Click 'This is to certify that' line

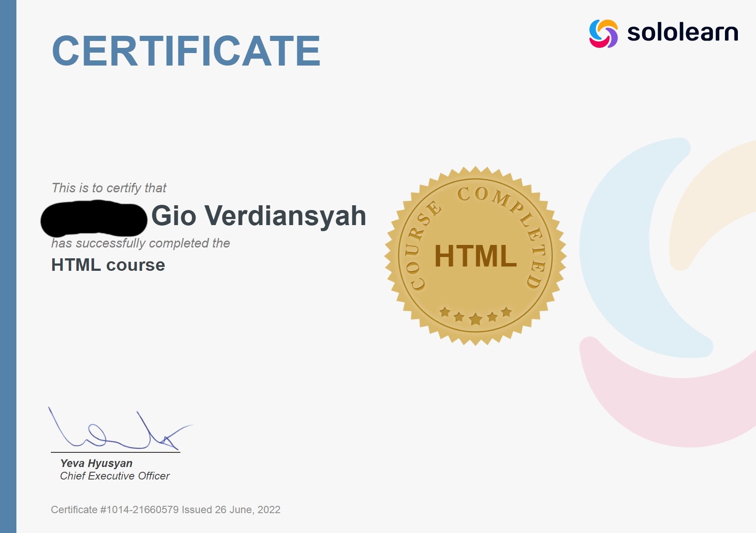coord(109,188)
